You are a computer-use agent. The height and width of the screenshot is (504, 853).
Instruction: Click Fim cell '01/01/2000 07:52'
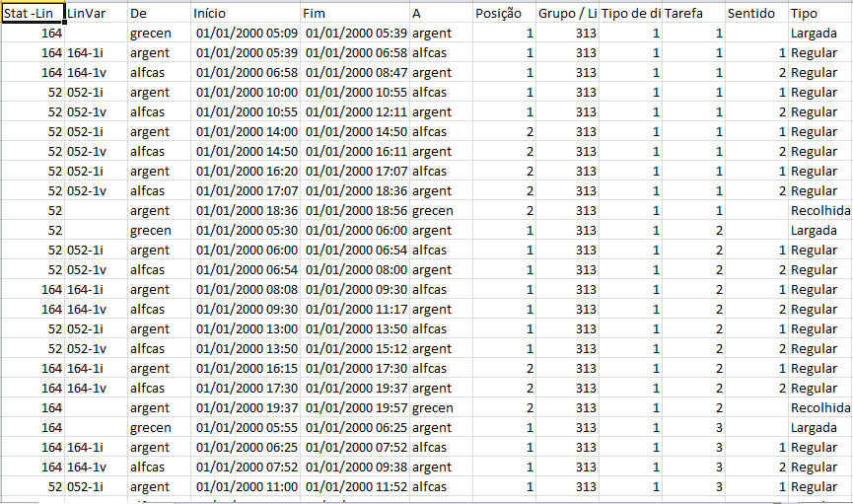[x=355, y=448]
